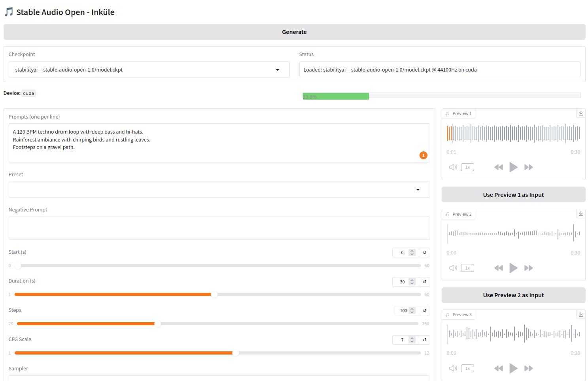Image resolution: width=588 pixels, height=381 pixels.
Task: Open the Checkpoint dropdown
Action: [149, 70]
